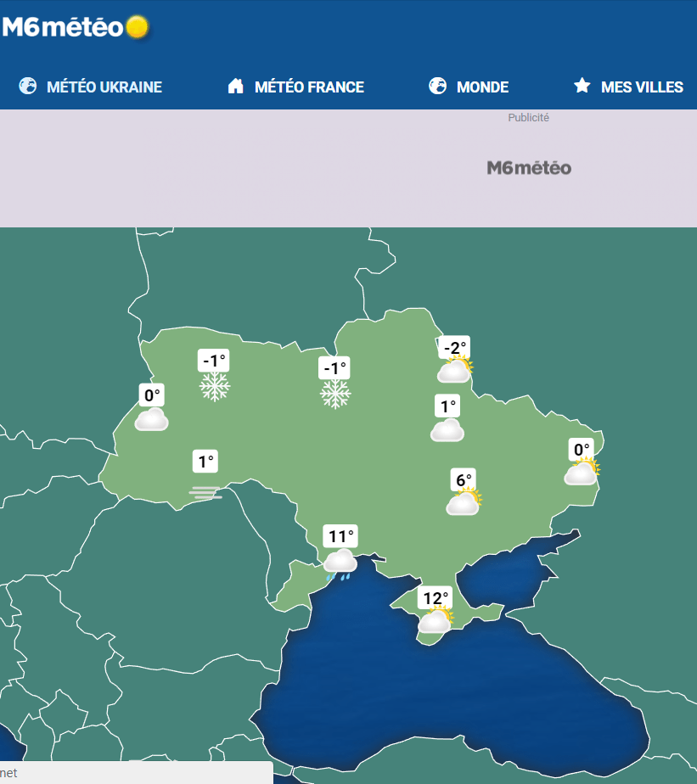Select the 11° temperature label

340,536
